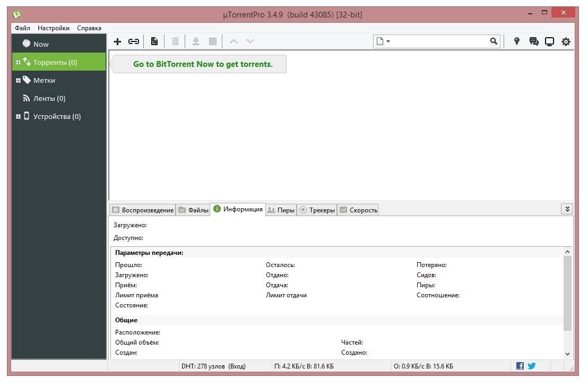Switch to the Воспроизведение tab
This screenshot has width=588, height=386.
click(x=143, y=210)
